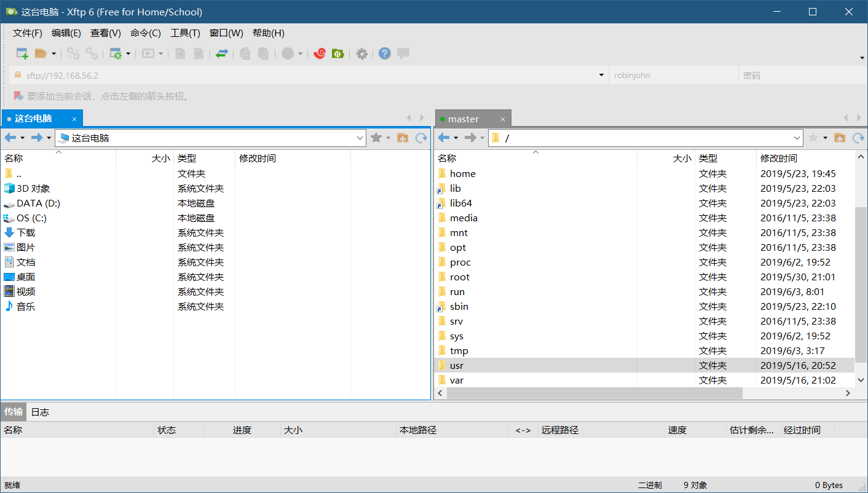Go back in master remote pane

[x=444, y=138]
